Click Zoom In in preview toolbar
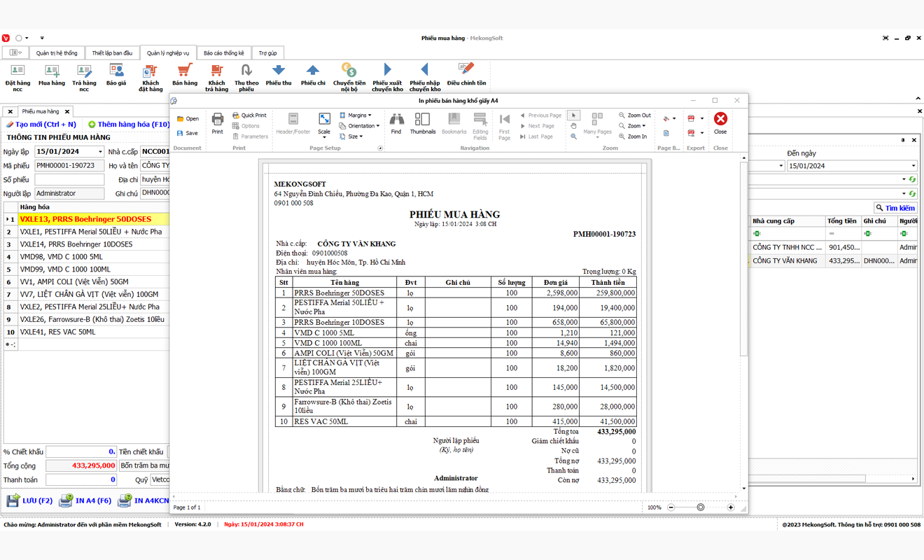 pyautogui.click(x=633, y=136)
